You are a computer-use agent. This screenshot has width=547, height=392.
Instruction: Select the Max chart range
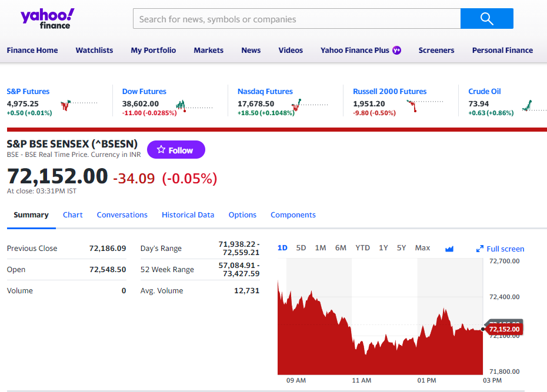[422, 248]
